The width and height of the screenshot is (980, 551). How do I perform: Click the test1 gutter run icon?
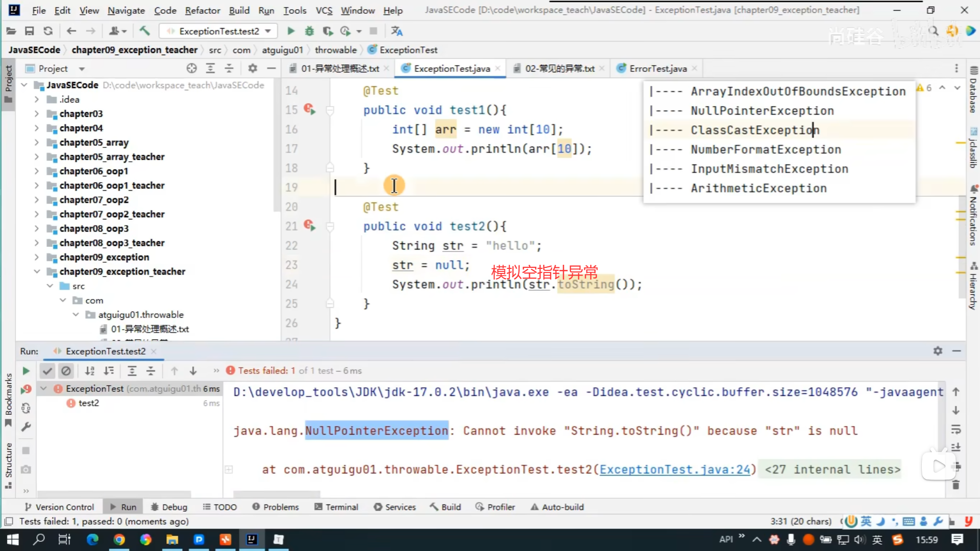(310, 109)
